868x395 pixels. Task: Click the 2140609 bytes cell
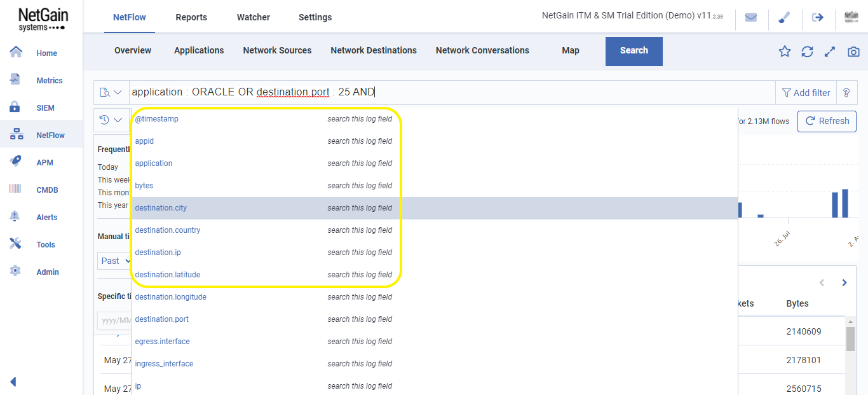804,331
